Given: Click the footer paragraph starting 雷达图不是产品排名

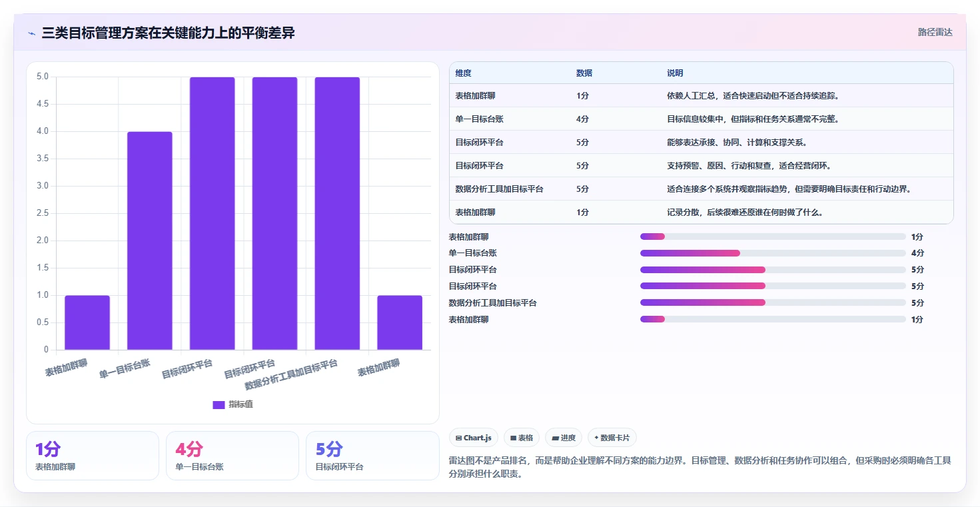Looking at the screenshot, I should pos(701,467).
